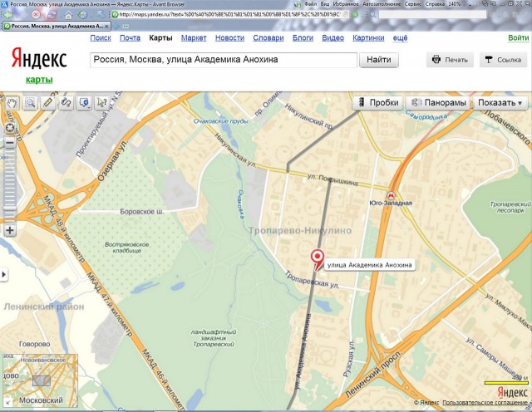
Task: Click the Востряковское кладбище map label
Action: coord(127,248)
